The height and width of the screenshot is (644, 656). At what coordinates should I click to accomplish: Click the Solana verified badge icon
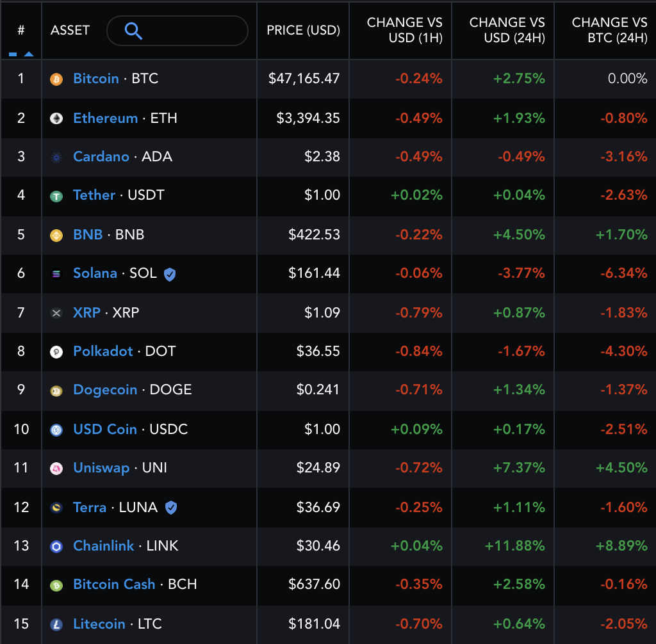click(170, 274)
